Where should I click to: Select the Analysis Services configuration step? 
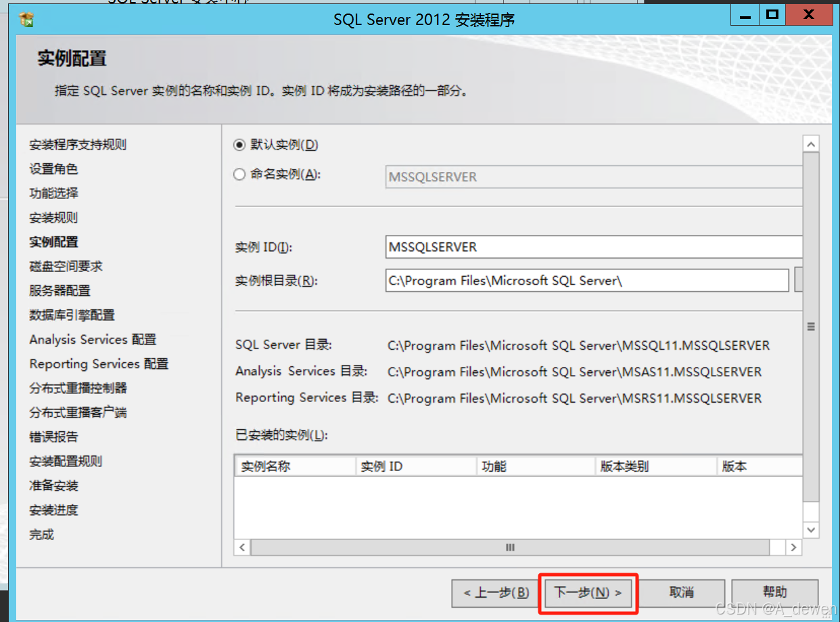pyautogui.click(x=93, y=340)
